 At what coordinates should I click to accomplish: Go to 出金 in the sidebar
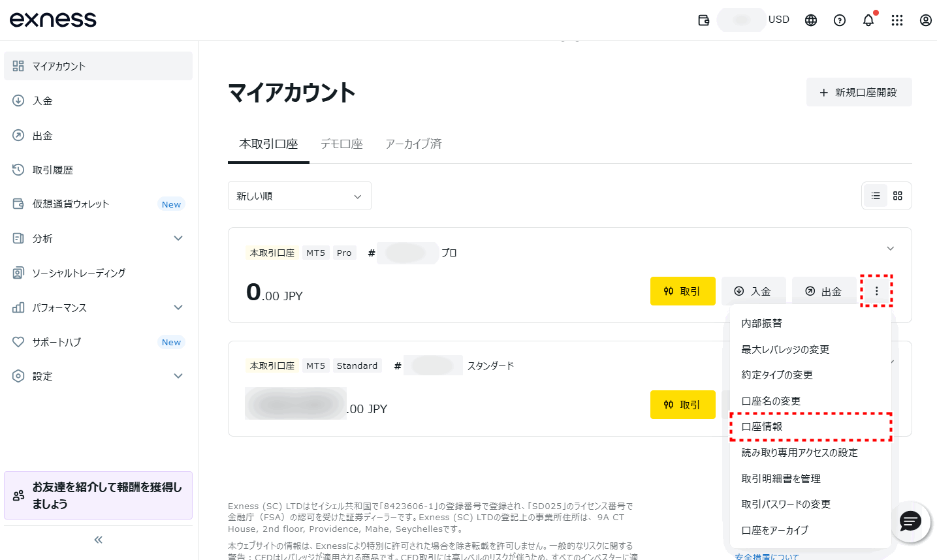click(x=98, y=135)
